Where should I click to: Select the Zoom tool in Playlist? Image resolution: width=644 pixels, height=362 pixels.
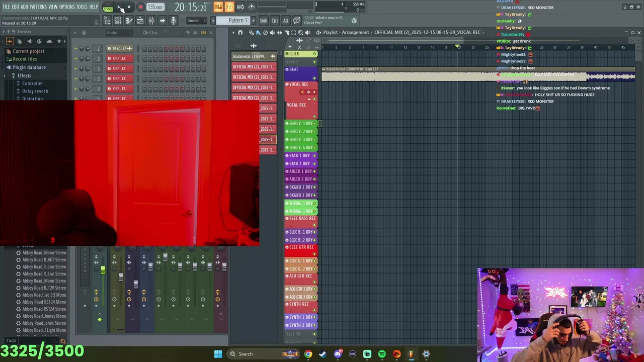tap(301, 33)
